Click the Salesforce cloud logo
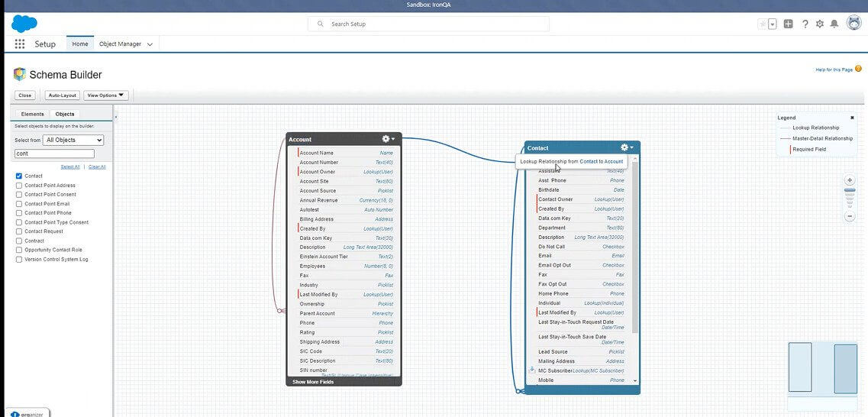The width and height of the screenshot is (868, 417). point(24,24)
